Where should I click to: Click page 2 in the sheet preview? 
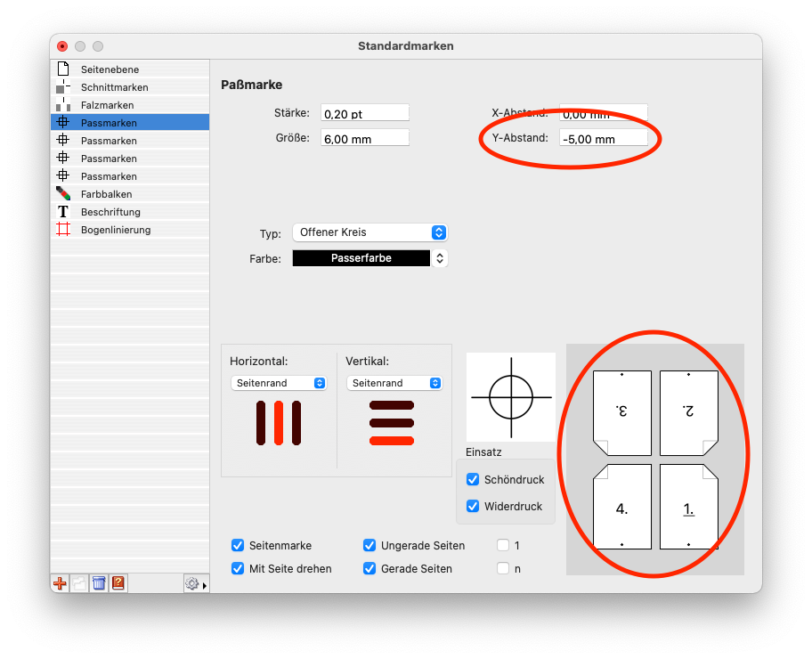(x=689, y=413)
